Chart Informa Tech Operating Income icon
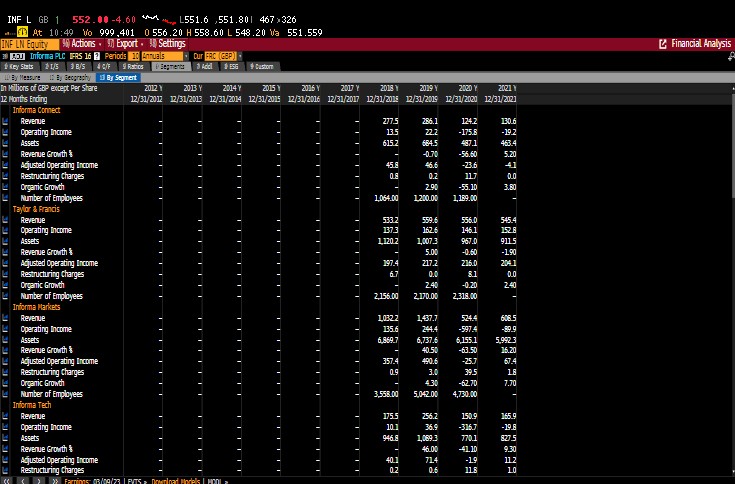 tap(5, 427)
